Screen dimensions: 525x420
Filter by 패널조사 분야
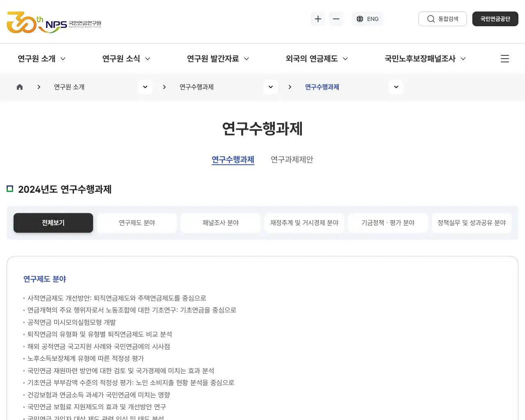pos(221,223)
